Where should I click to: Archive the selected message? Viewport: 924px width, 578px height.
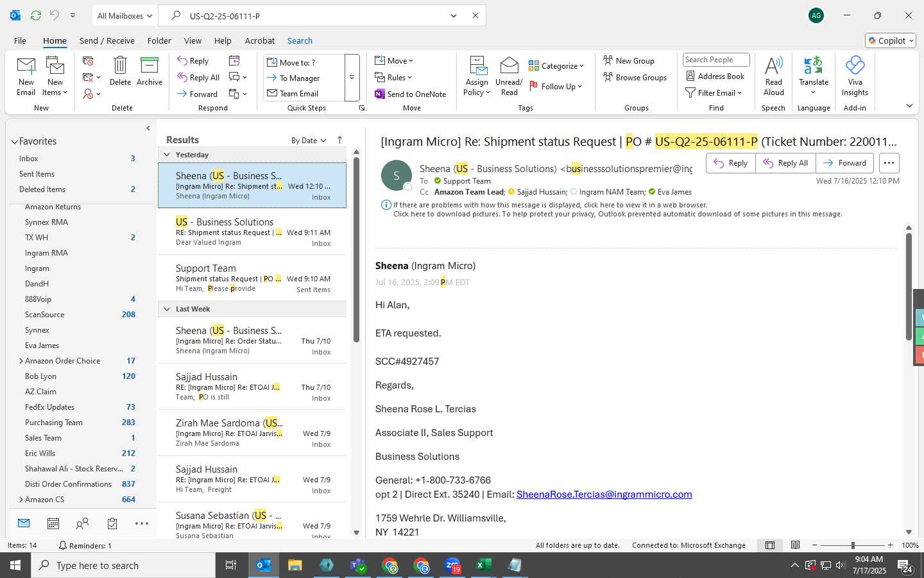150,71
